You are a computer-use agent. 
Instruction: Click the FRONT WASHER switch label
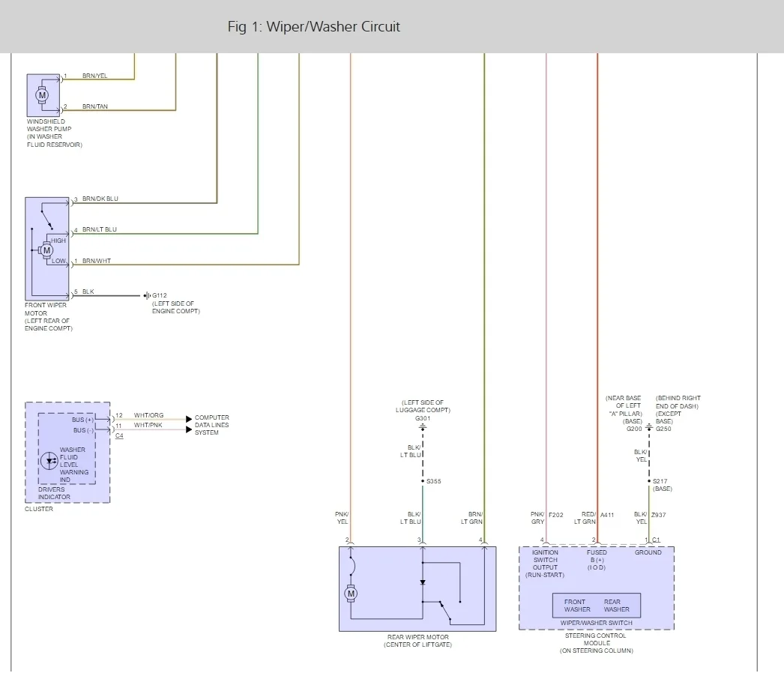point(577,606)
